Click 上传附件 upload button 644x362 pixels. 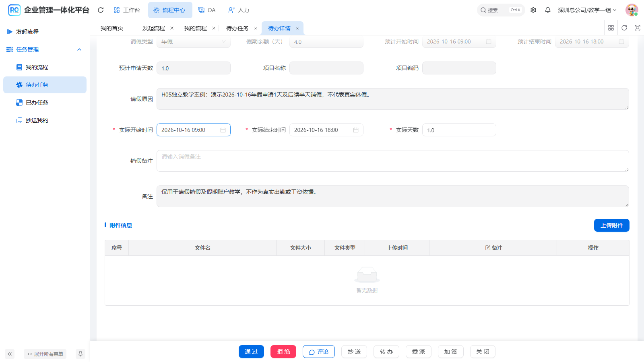612,225
